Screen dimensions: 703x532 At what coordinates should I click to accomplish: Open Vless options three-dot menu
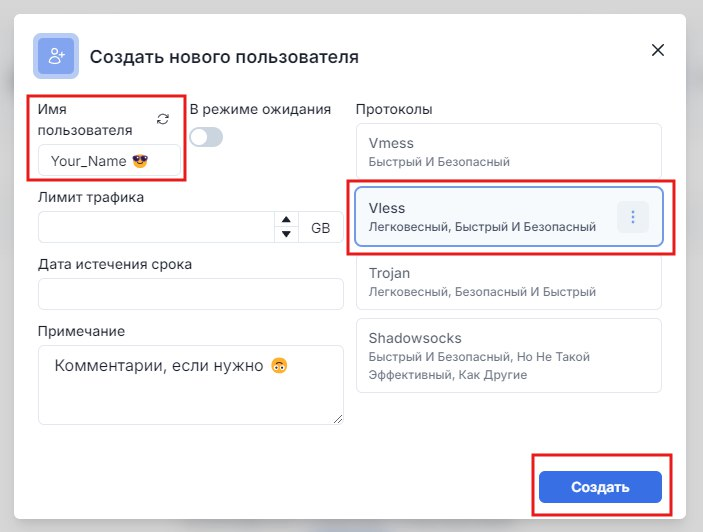(x=633, y=217)
